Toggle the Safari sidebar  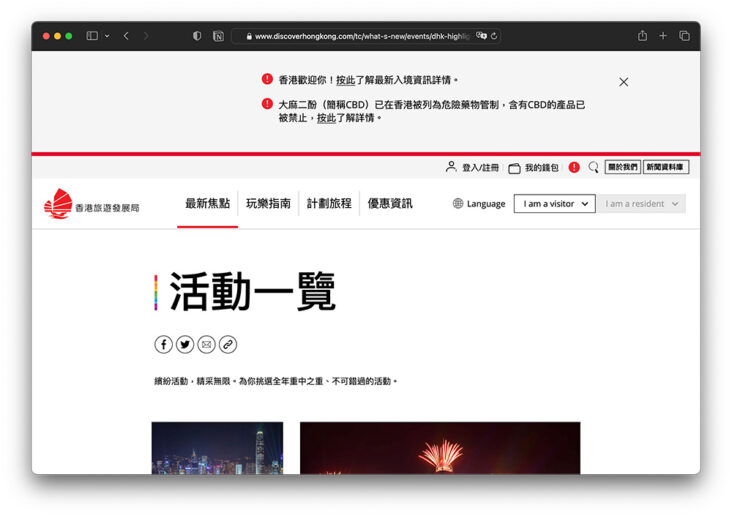[92, 36]
